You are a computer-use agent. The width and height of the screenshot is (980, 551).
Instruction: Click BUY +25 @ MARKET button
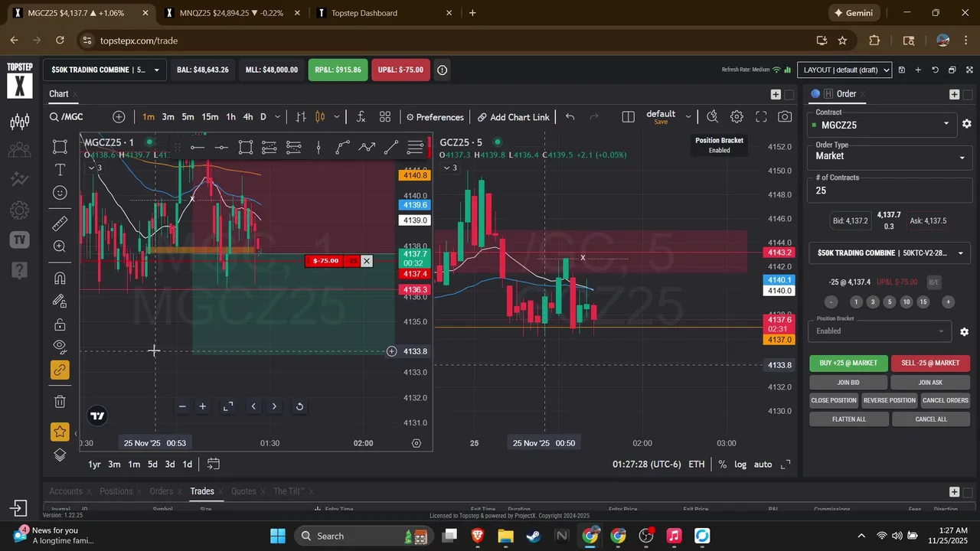848,364
